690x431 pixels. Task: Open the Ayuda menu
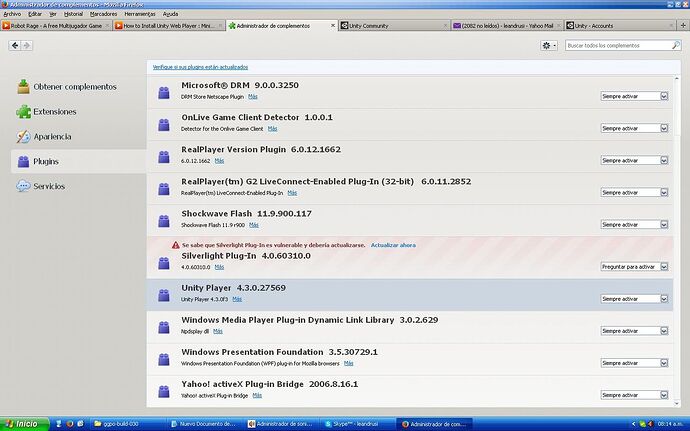[170, 14]
